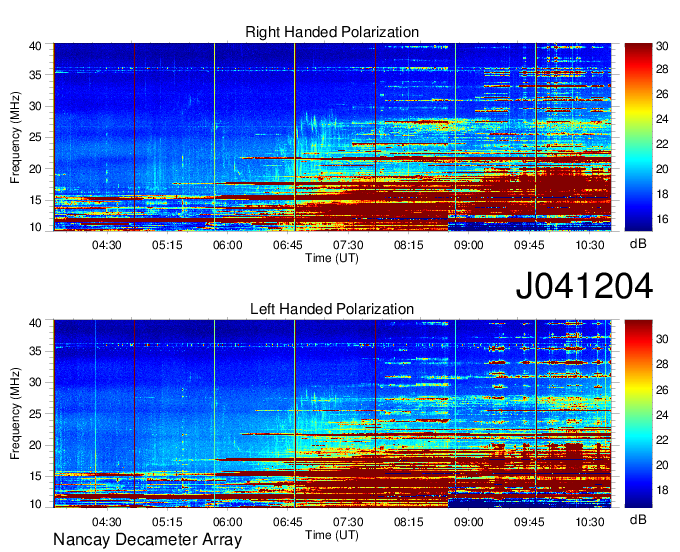Click "Time (UT)" label under Right Handed plot
Viewport: 680px width, 552px height.
point(332,258)
